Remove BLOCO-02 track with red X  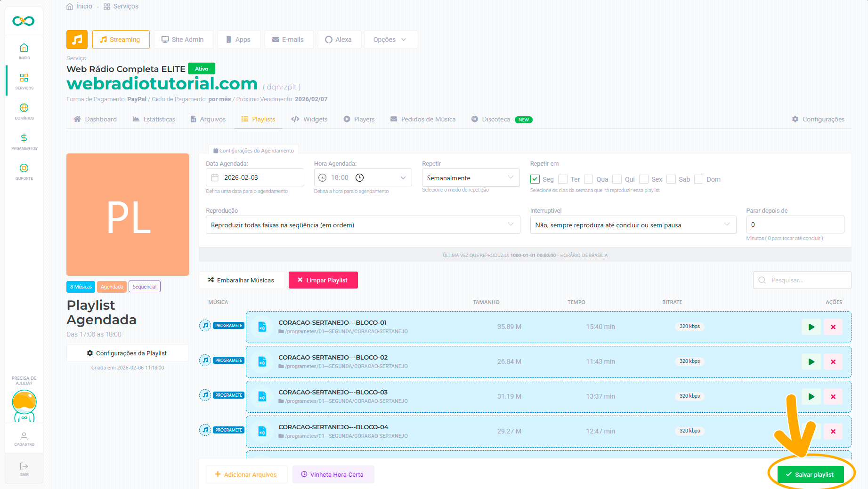(833, 362)
